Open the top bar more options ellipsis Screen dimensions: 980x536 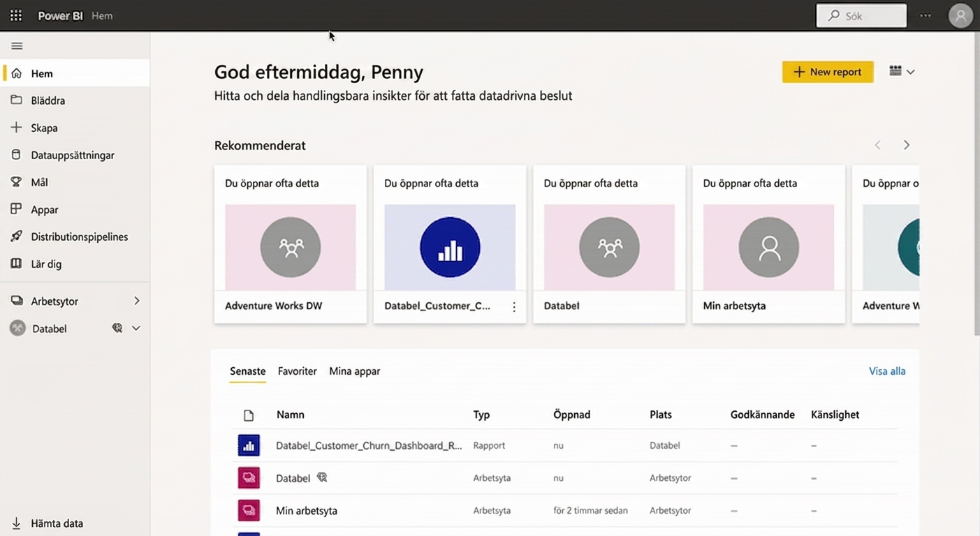926,15
